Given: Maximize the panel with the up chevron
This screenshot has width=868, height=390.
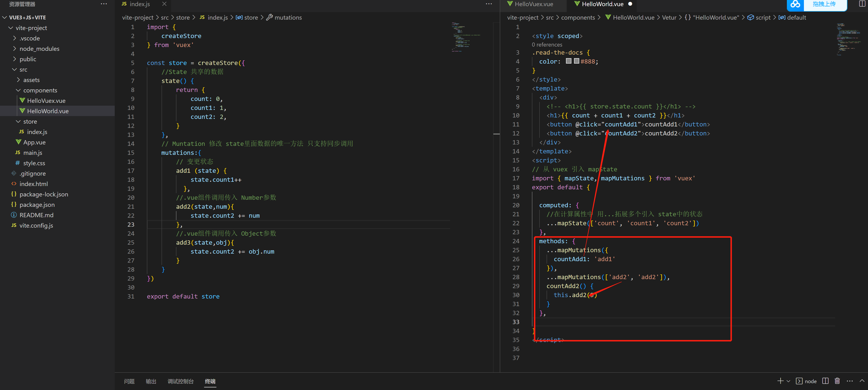Looking at the screenshot, I should click(862, 381).
